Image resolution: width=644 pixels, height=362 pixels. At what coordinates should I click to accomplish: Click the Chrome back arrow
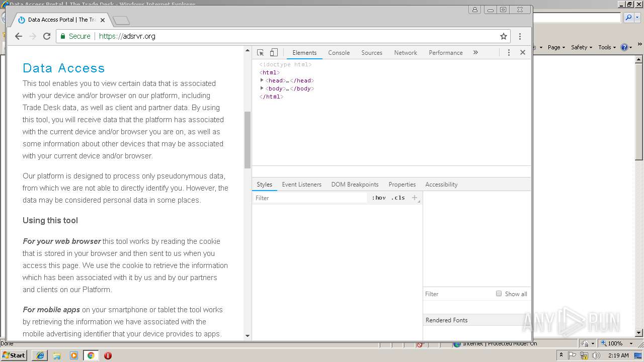(x=19, y=36)
